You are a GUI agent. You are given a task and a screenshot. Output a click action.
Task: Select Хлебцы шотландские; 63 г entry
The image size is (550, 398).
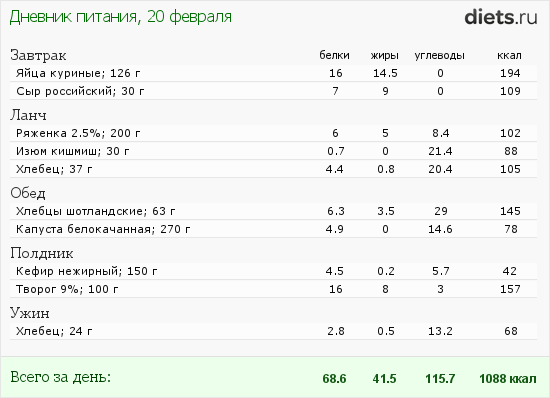(273, 211)
